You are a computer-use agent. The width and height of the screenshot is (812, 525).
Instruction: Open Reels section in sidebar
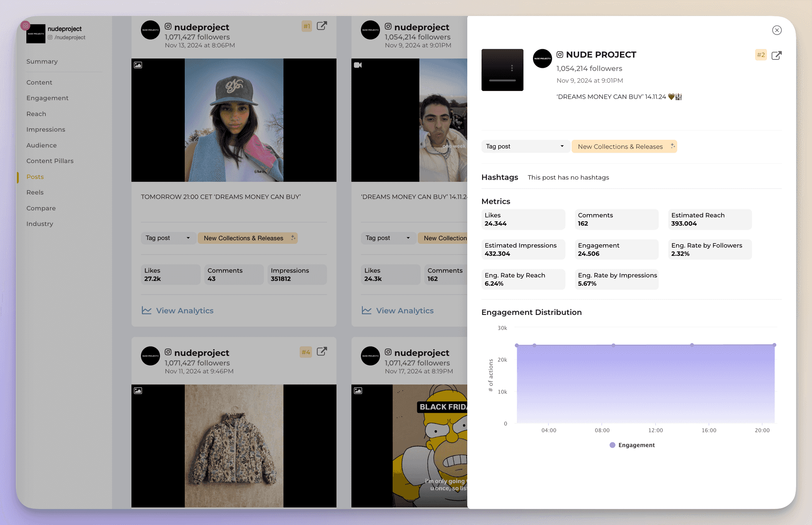(35, 192)
